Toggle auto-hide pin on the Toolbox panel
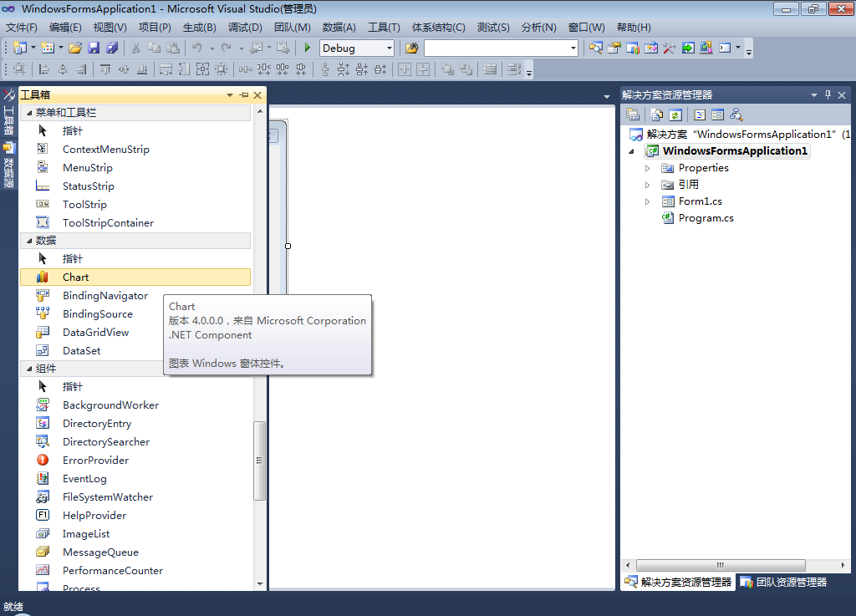 tap(243, 95)
